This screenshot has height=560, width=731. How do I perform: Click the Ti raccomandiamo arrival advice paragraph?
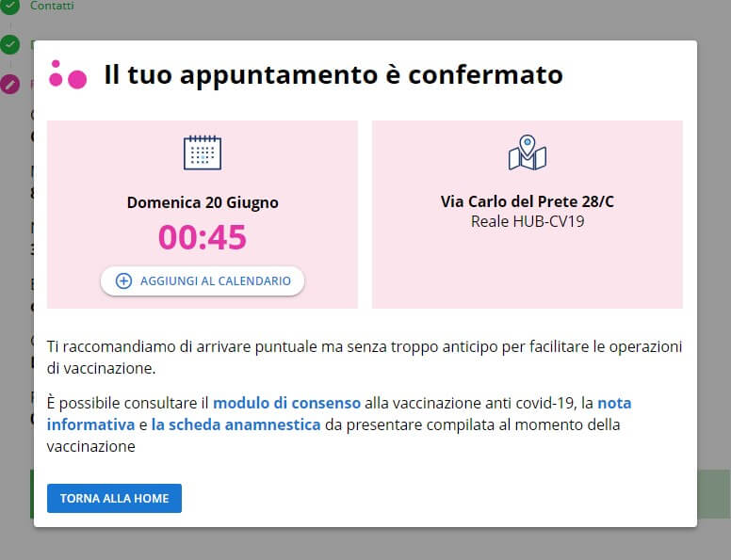click(x=364, y=357)
